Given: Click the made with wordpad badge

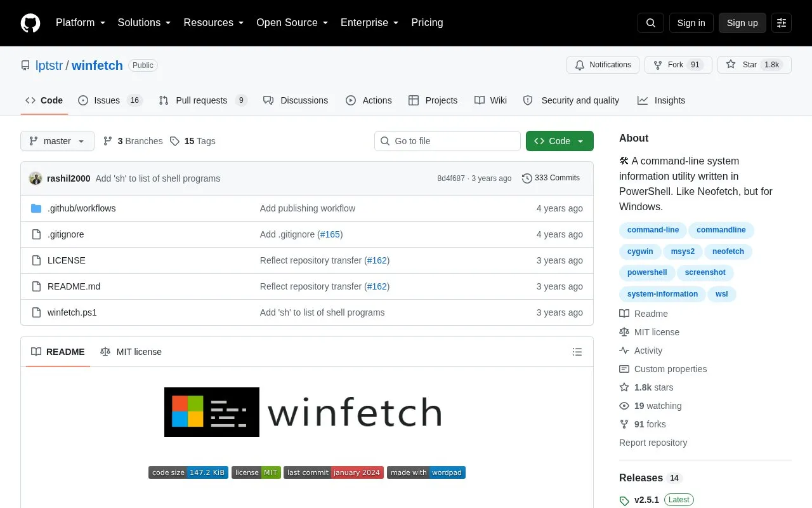Looking at the screenshot, I should [426, 472].
